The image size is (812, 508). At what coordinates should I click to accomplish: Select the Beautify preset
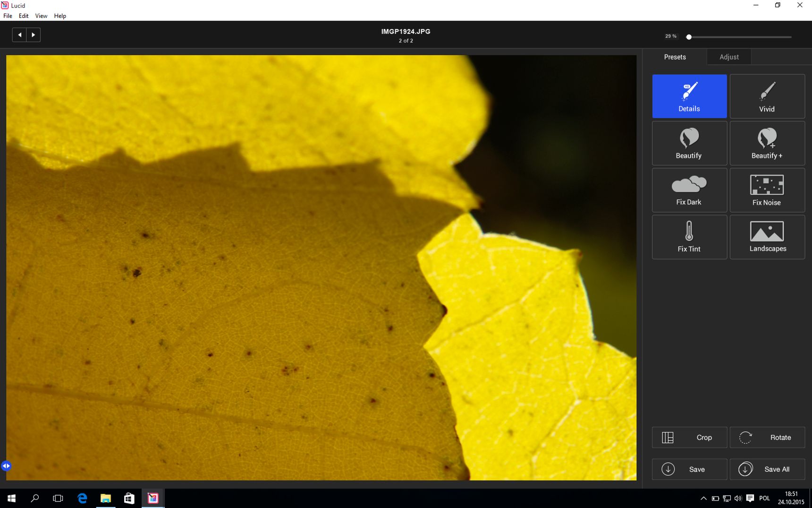pos(689,143)
